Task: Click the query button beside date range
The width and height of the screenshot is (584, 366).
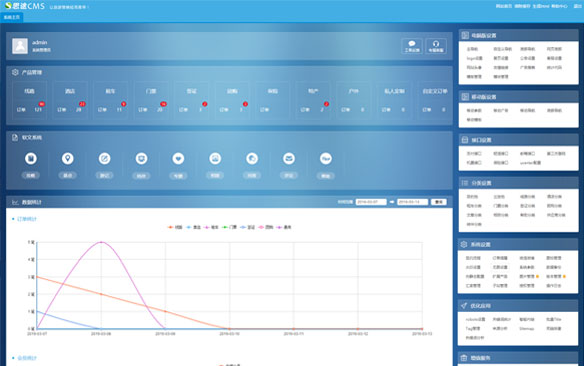Action: pyautogui.click(x=439, y=202)
